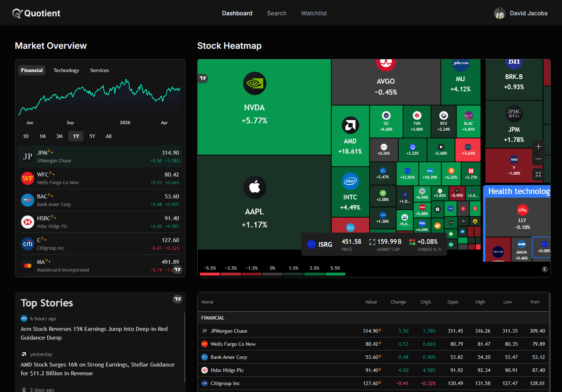Click the TradingView logo on heatmap
The height and width of the screenshot is (392, 562).
tap(203, 78)
